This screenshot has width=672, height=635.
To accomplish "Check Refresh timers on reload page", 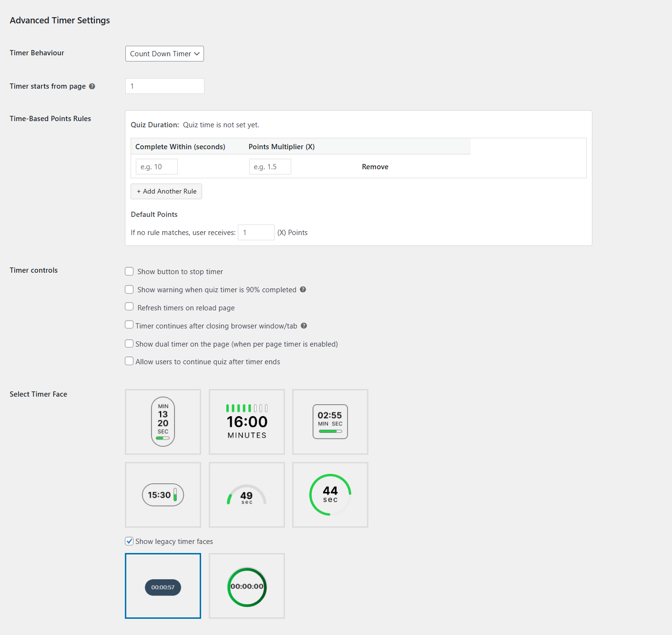I will [129, 307].
